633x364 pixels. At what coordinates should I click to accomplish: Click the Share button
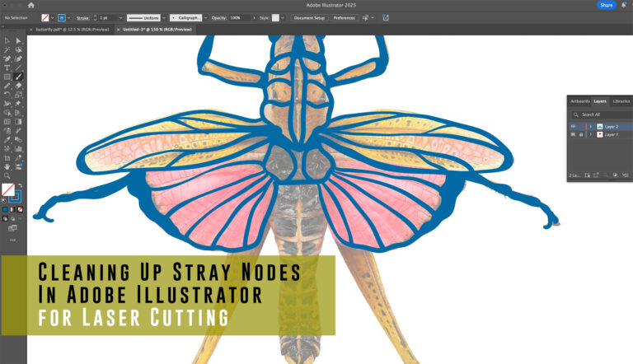[607, 5]
